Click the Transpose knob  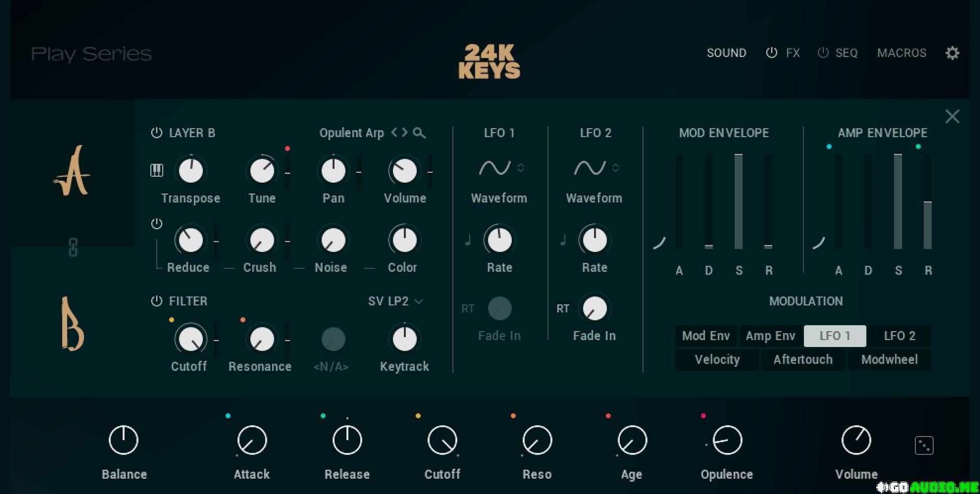191,170
